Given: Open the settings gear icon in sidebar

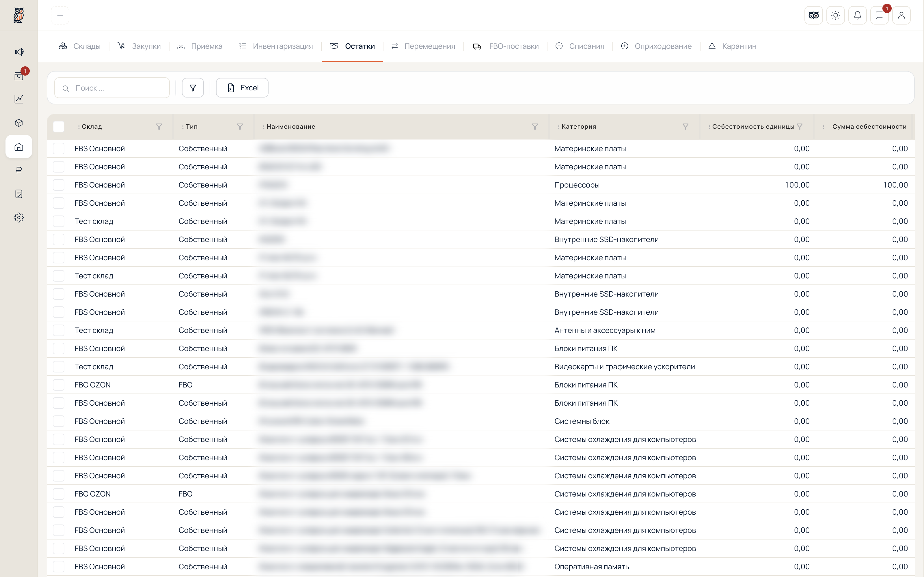Looking at the screenshot, I should [19, 218].
